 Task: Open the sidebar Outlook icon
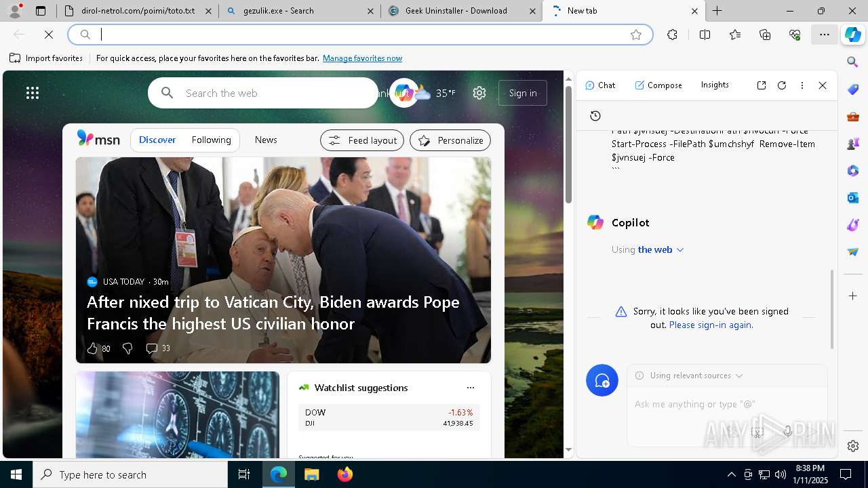(x=853, y=198)
